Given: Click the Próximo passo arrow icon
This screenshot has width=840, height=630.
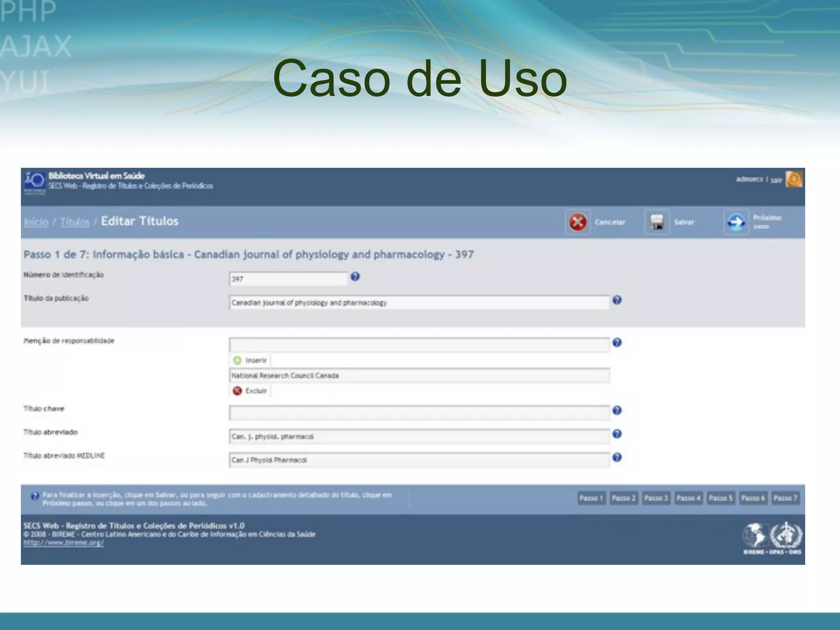Looking at the screenshot, I should click(736, 222).
